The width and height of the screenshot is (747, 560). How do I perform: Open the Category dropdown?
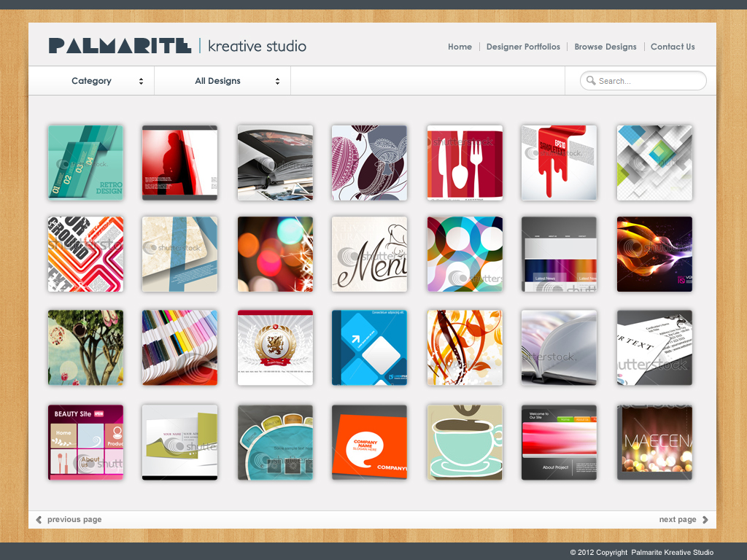tap(91, 81)
